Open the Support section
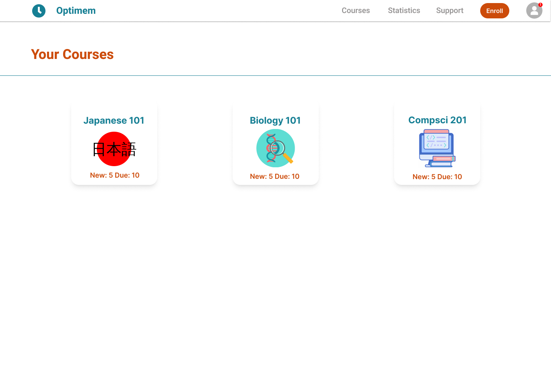551x392 pixels. point(450,10)
